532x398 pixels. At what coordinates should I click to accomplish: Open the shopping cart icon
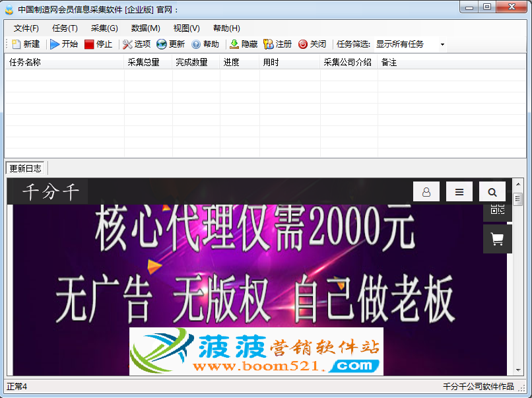tap(498, 239)
